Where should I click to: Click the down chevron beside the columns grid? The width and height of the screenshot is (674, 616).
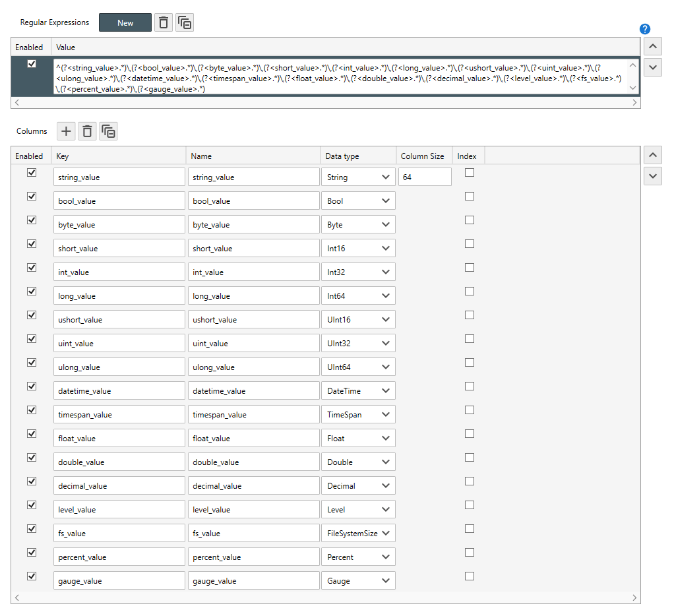652,175
